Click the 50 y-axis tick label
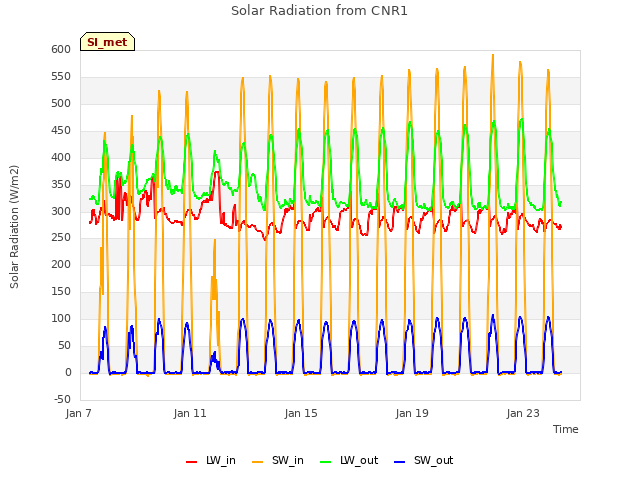640x480 pixels. click(64, 345)
